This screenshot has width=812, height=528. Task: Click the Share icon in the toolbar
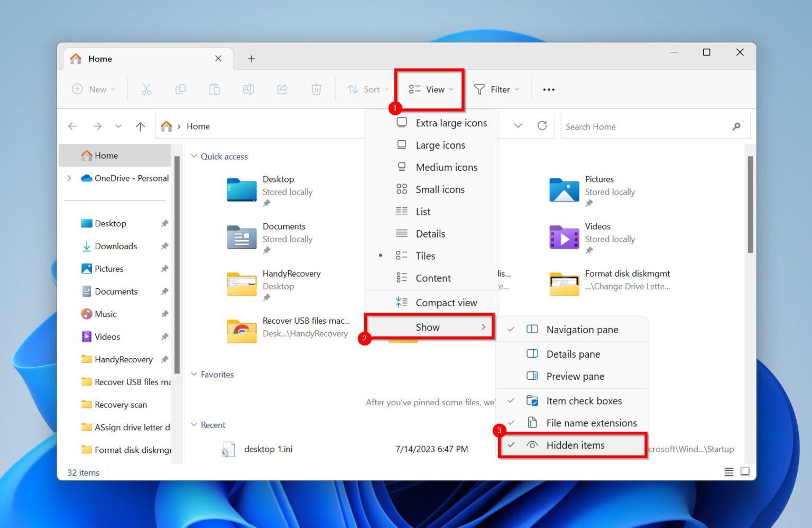click(x=282, y=89)
